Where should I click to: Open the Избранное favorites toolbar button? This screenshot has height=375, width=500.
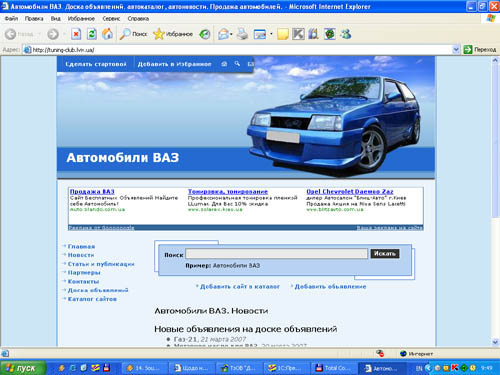point(173,34)
